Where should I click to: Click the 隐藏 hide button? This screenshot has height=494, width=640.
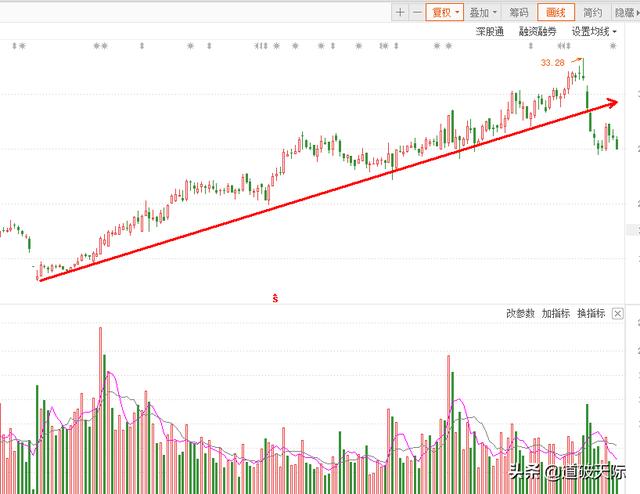pyautogui.click(x=626, y=13)
